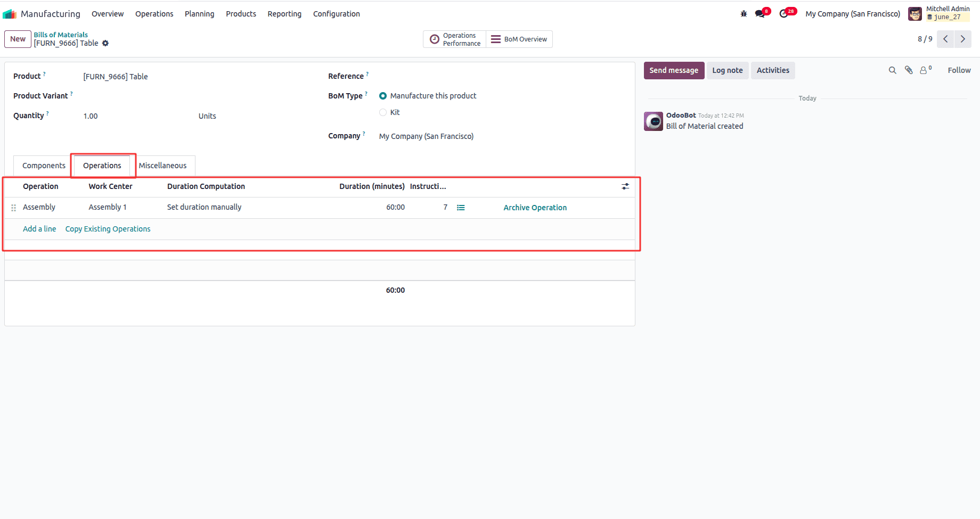Click the Manufacturing app title
Image resolution: width=980 pixels, height=519 pixels.
pos(51,14)
